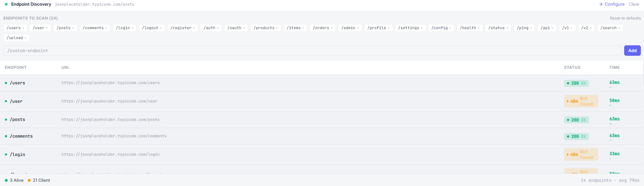
Task: Delete the /settings endpoint chip
Action: click(422, 28)
